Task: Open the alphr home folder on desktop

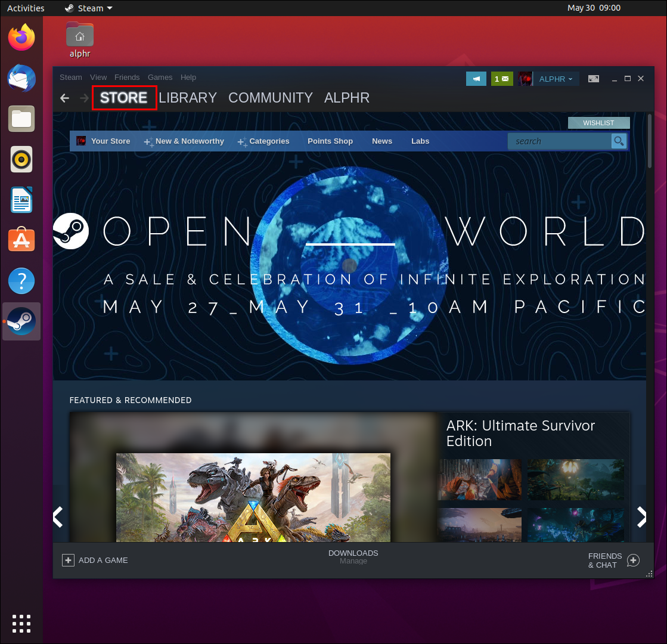Action: [79, 40]
